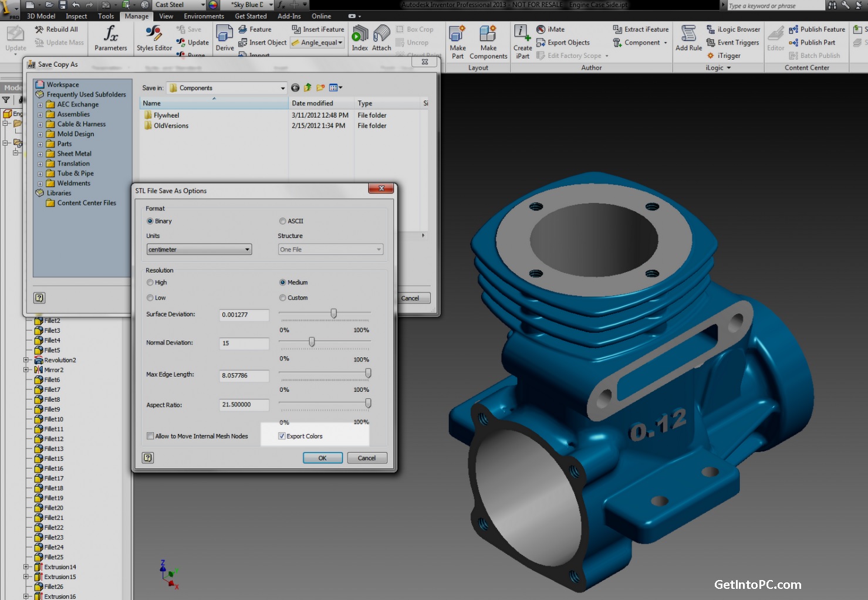The height and width of the screenshot is (600, 868).
Task: Check Allow to Move Internal Mesh Nodes
Action: tap(150, 436)
